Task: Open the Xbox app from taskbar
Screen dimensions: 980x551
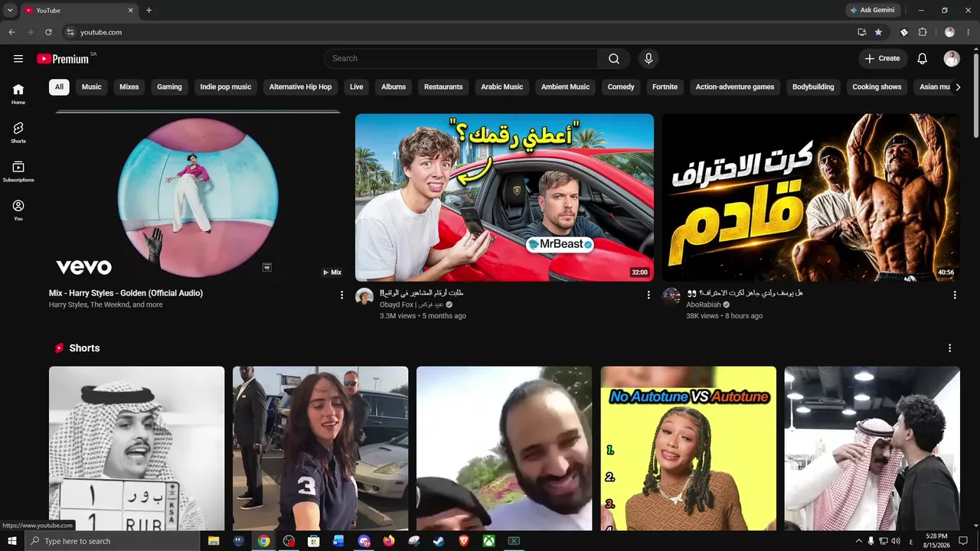Action: click(488, 541)
